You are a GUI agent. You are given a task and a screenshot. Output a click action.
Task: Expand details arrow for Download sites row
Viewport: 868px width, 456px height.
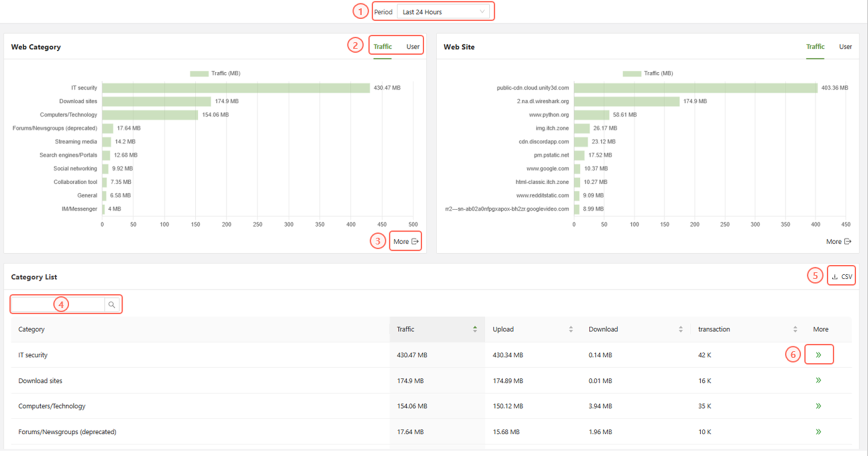point(818,381)
